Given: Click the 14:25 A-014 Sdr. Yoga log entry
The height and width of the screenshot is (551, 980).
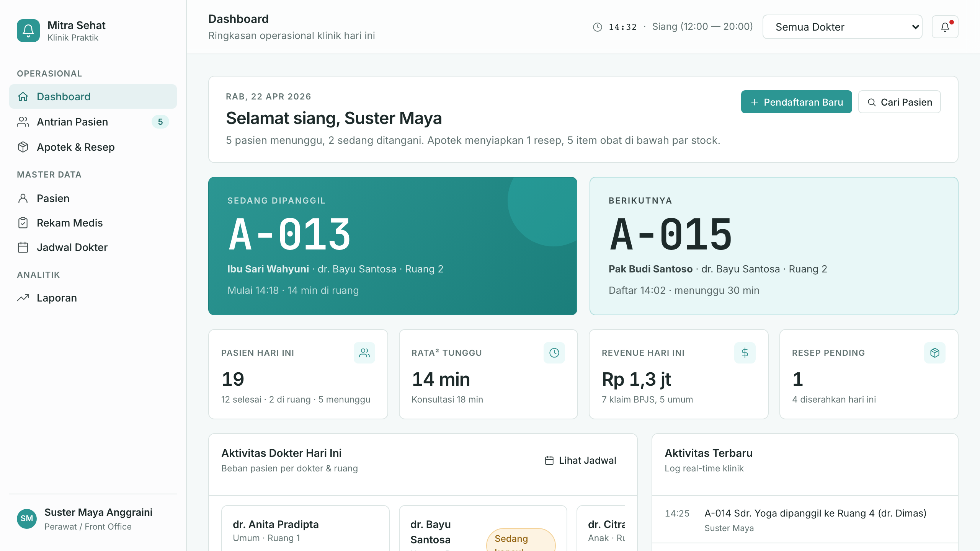Looking at the screenshot, I should tap(805, 520).
